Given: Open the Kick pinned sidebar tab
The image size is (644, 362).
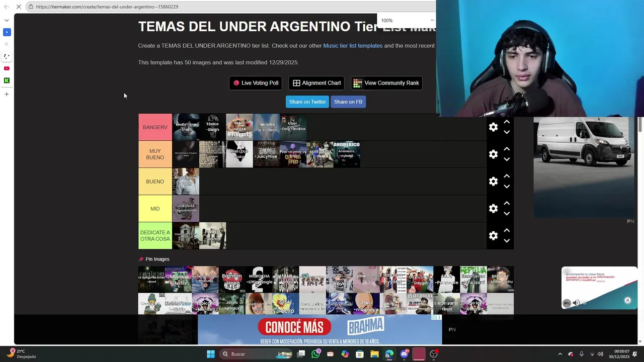Looking at the screenshot, I should pos(7,80).
